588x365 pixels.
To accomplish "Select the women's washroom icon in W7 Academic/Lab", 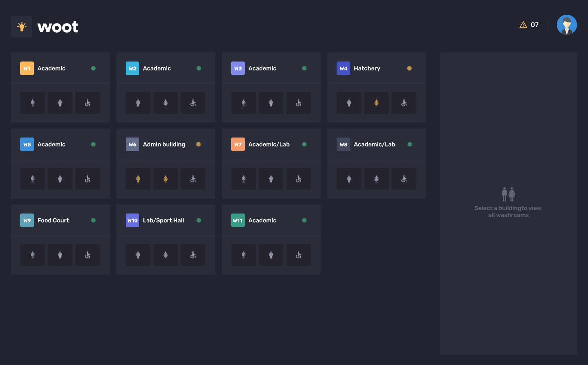I will [x=271, y=179].
